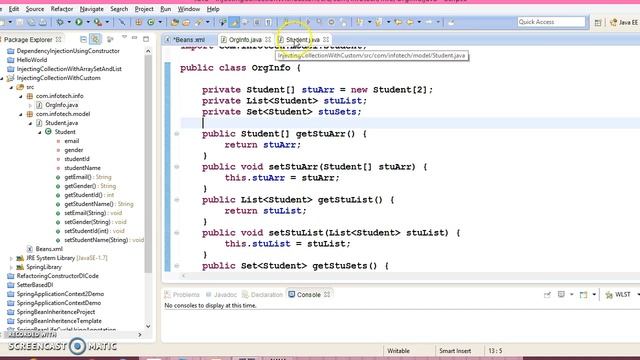Screen dimensions: 640x360
Task: Collapse the InjectingCollectionWithCustom project node
Action: click(x=2, y=78)
